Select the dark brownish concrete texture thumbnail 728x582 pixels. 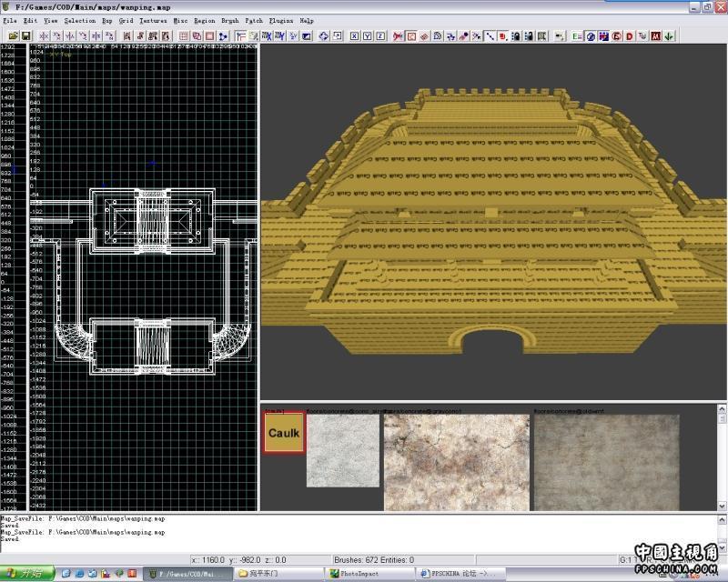click(x=607, y=463)
